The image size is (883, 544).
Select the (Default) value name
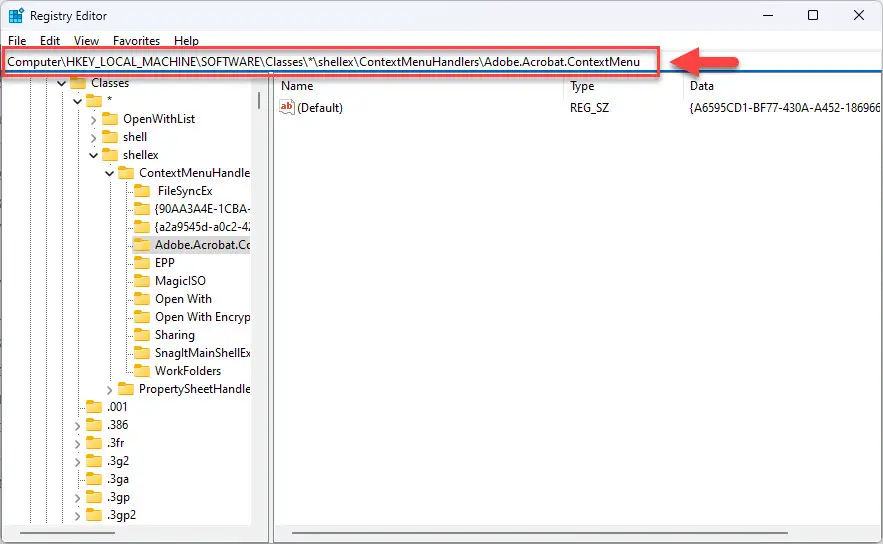coord(320,108)
